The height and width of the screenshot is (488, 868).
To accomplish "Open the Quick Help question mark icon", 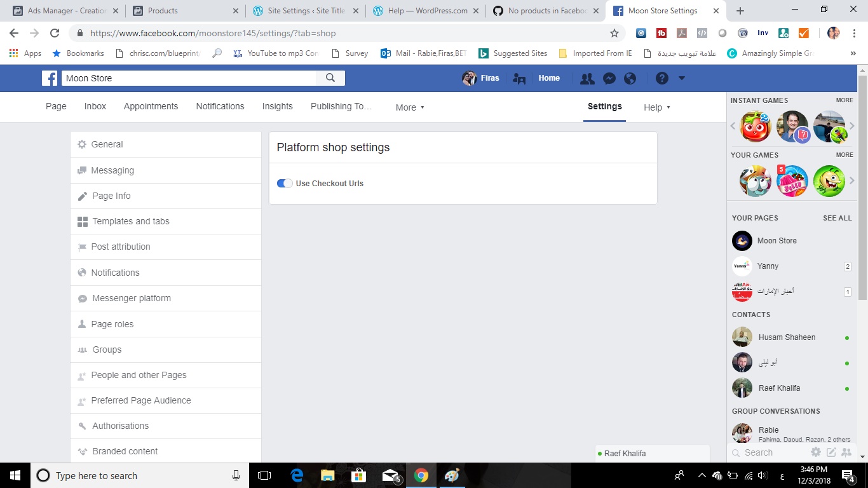I will pyautogui.click(x=662, y=78).
